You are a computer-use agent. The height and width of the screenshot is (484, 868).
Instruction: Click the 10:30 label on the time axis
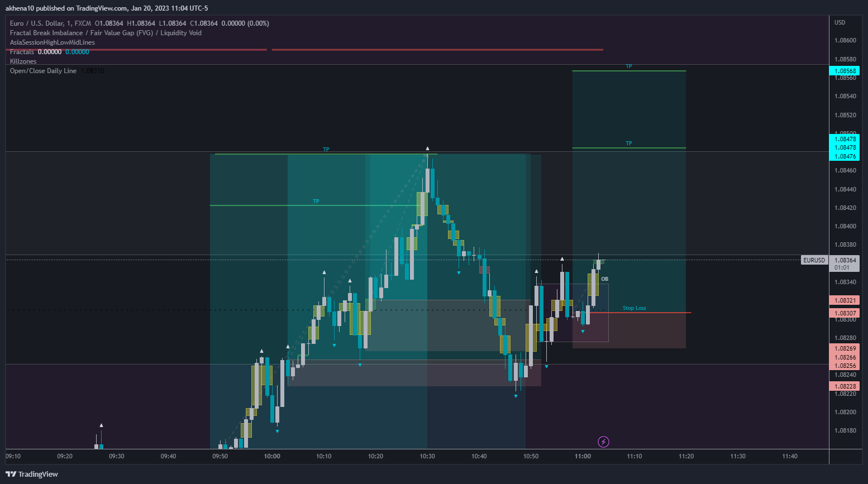click(x=427, y=456)
